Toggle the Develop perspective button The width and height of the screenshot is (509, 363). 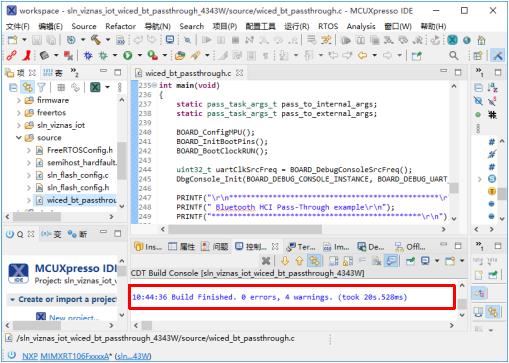[498, 56]
